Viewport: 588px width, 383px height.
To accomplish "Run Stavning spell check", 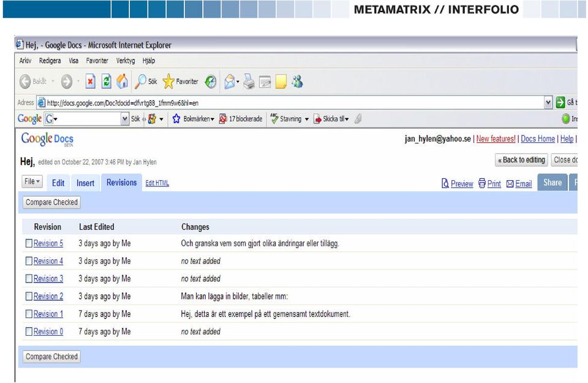I will pos(286,119).
